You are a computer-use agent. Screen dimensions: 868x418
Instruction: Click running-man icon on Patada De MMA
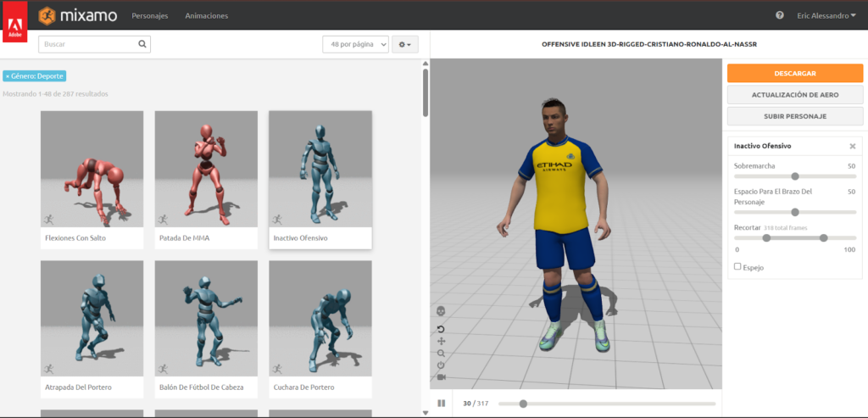tap(163, 220)
